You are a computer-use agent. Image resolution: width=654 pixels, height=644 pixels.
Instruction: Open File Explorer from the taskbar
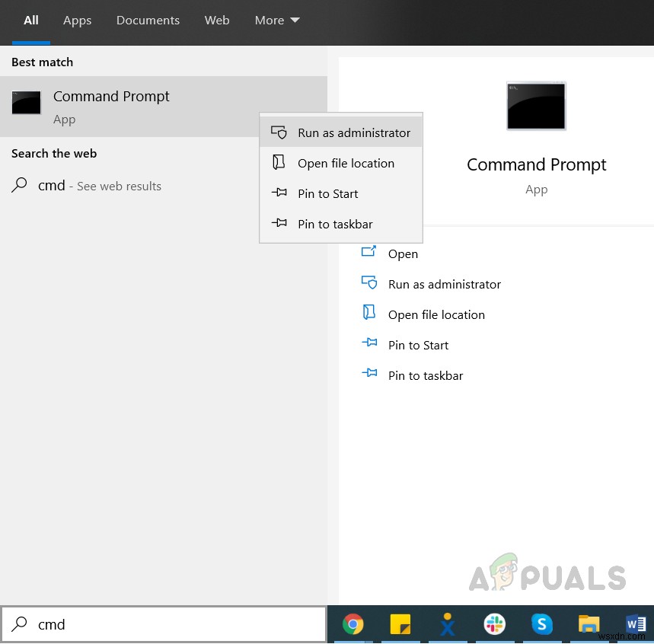tap(589, 624)
